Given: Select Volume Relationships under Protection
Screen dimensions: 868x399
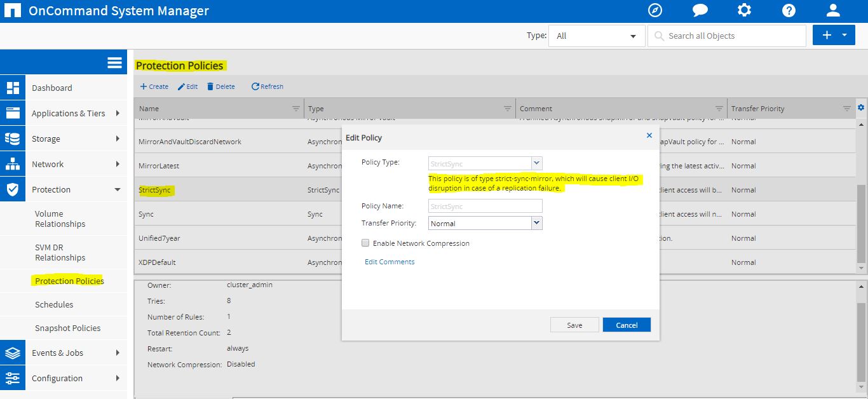Looking at the screenshot, I should (x=61, y=219).
